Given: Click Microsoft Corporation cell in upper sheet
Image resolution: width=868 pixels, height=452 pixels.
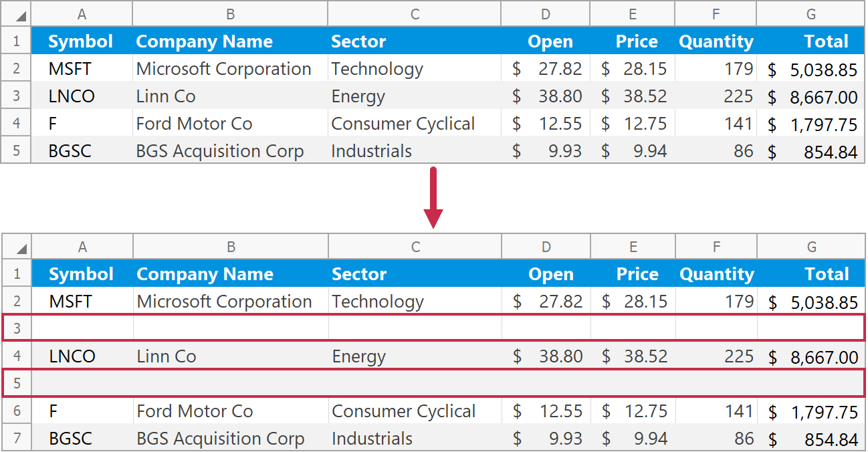Looking at the screenshot, I should pyautogui.click(x=223, y=69).
